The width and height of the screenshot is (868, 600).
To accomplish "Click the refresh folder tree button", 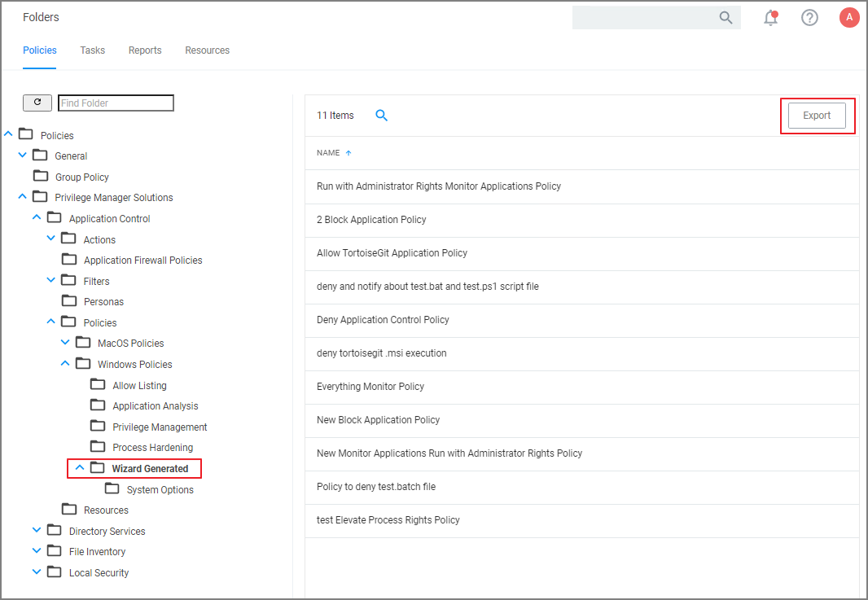I will [x=37, y=103].
